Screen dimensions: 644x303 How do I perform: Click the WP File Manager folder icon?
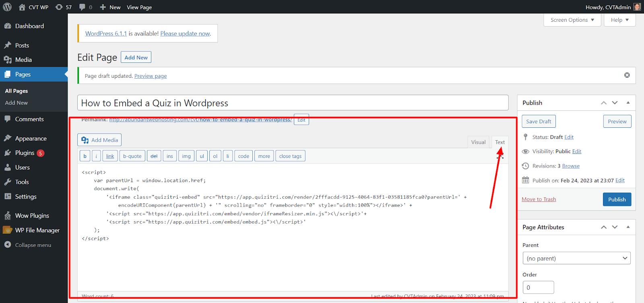(x=8, y=230)
